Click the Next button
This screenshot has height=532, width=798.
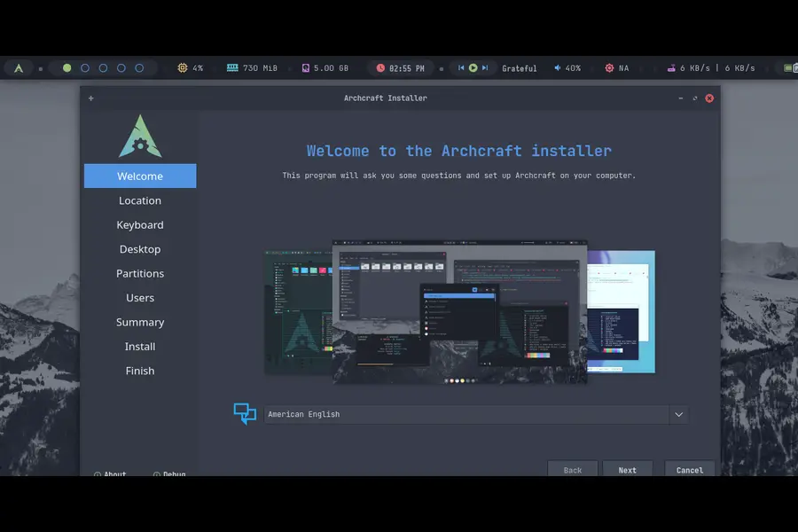628,469
